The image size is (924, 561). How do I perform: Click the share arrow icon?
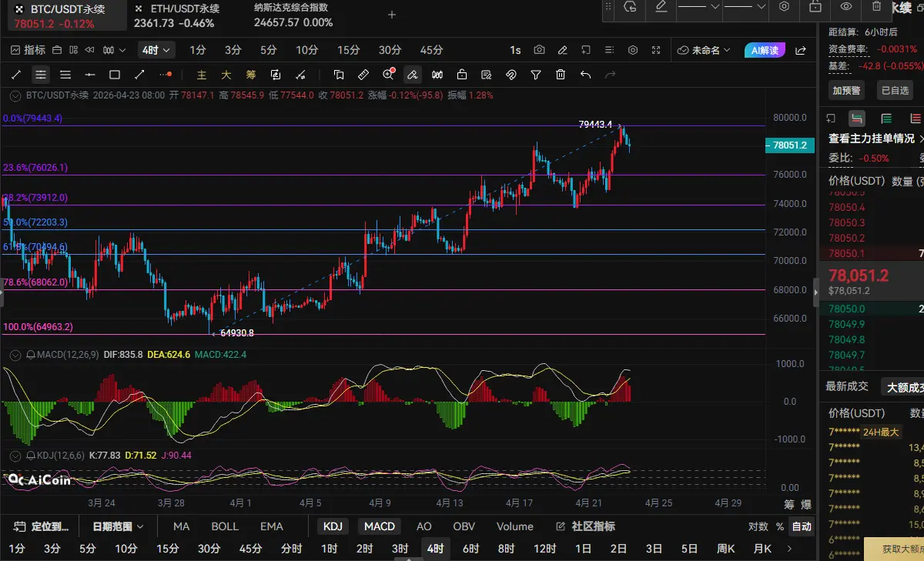[801, 50]
